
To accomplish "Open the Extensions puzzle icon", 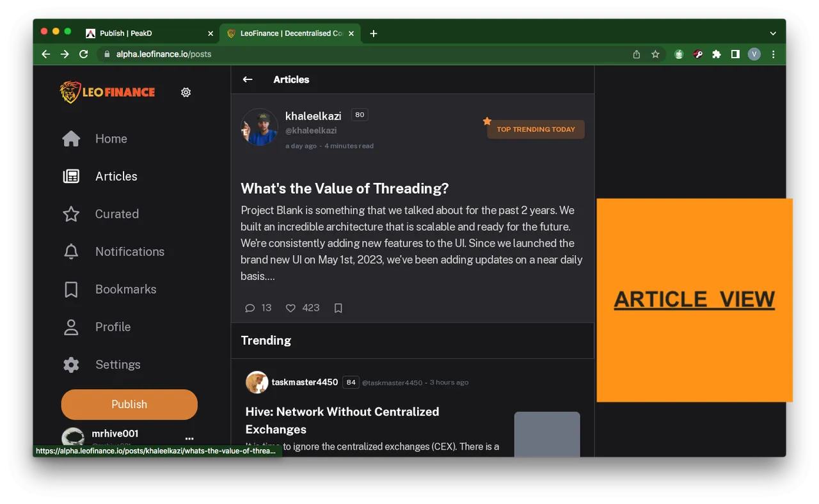I will point(717,54).
